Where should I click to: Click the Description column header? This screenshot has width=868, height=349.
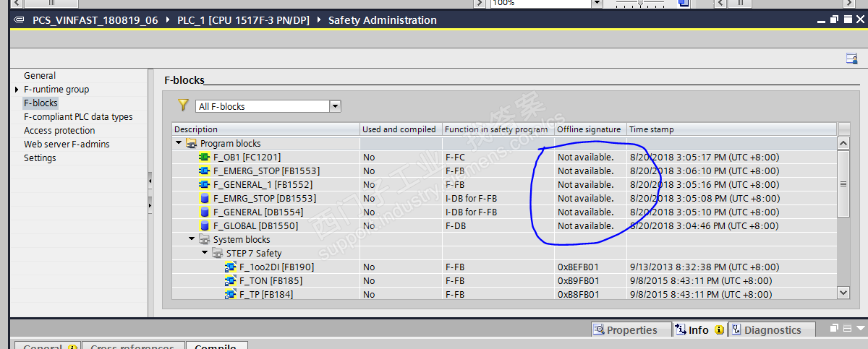pyautogui.click(x=265, y=129)
